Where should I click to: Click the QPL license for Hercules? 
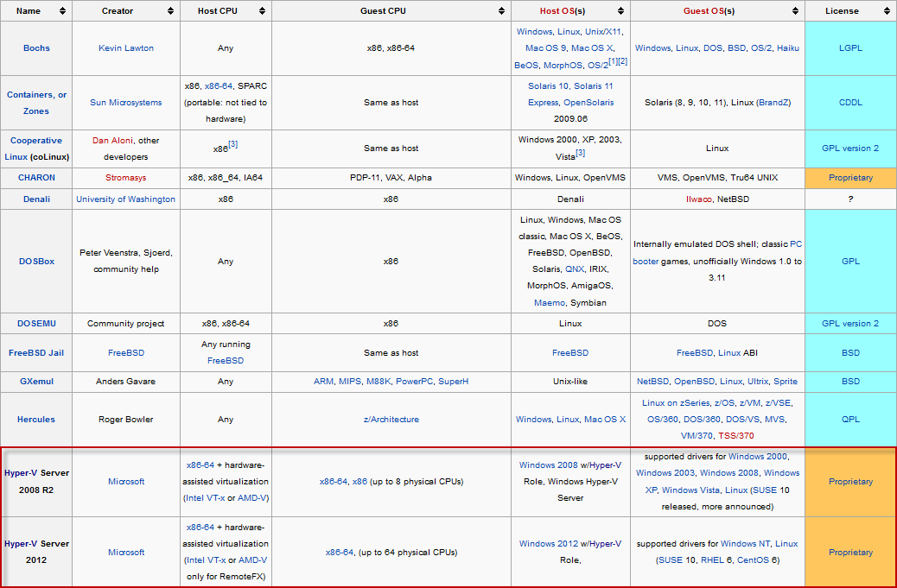click(849, 420)
